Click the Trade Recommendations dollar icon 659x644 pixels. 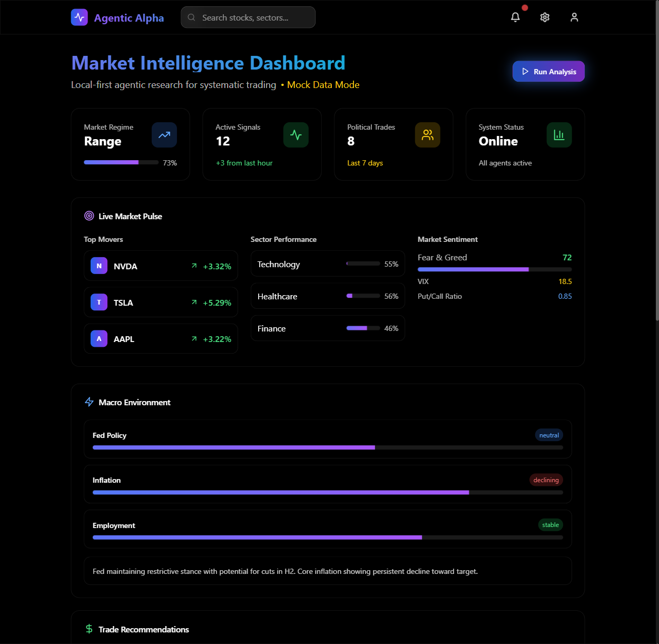[89, 629]
